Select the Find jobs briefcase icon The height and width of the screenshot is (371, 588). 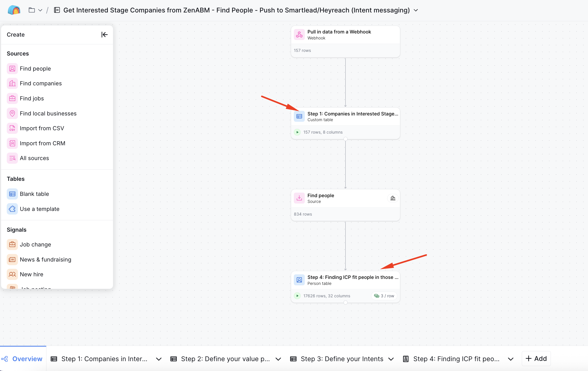12,98
